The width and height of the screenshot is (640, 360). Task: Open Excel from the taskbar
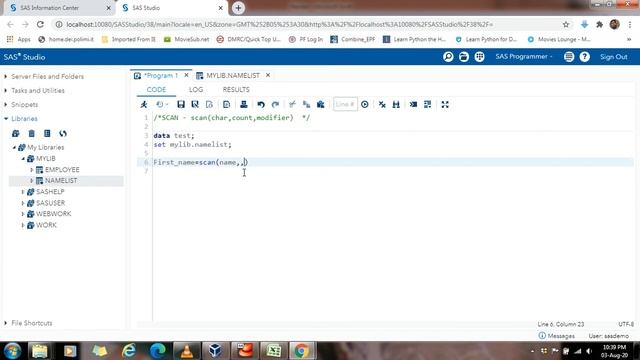coord(273,351)
